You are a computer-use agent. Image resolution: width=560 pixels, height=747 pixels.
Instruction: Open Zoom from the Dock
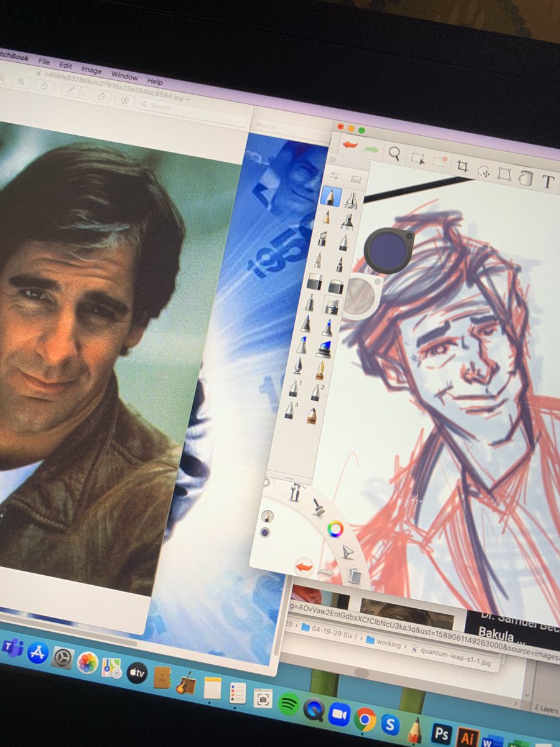[x=339, y=713]
